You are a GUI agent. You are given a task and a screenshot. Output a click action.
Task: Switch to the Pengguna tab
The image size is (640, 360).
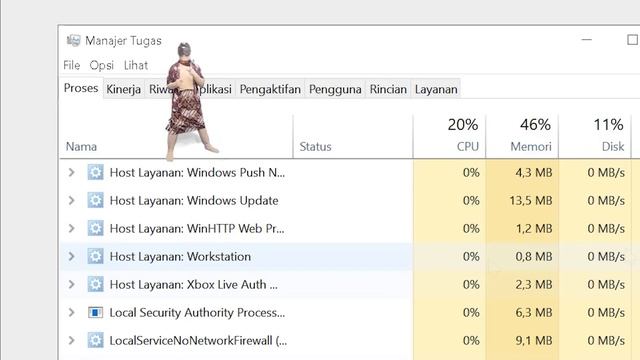click(335, 89)
